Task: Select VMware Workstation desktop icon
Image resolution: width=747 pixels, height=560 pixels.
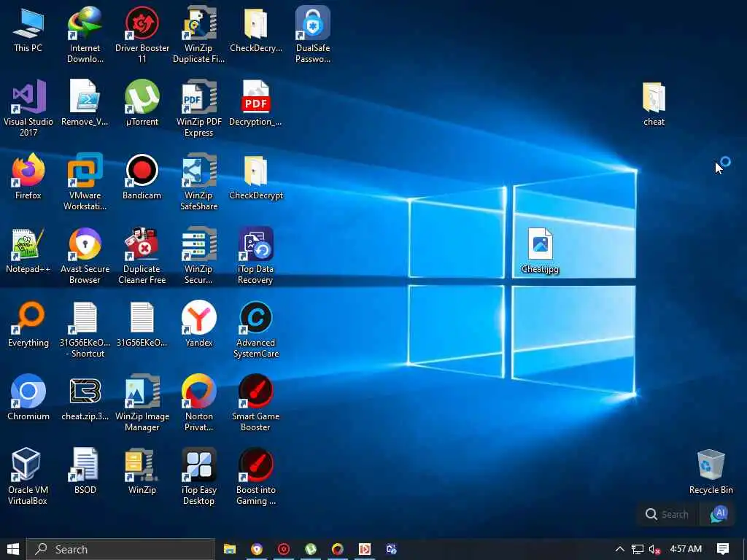Action: (85, 170)
